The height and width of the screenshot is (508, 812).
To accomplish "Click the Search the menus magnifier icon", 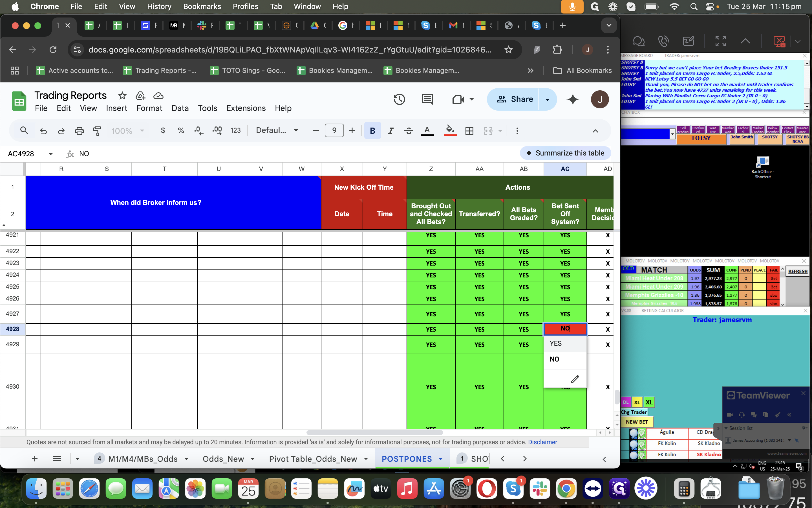I will click(24, 131).
